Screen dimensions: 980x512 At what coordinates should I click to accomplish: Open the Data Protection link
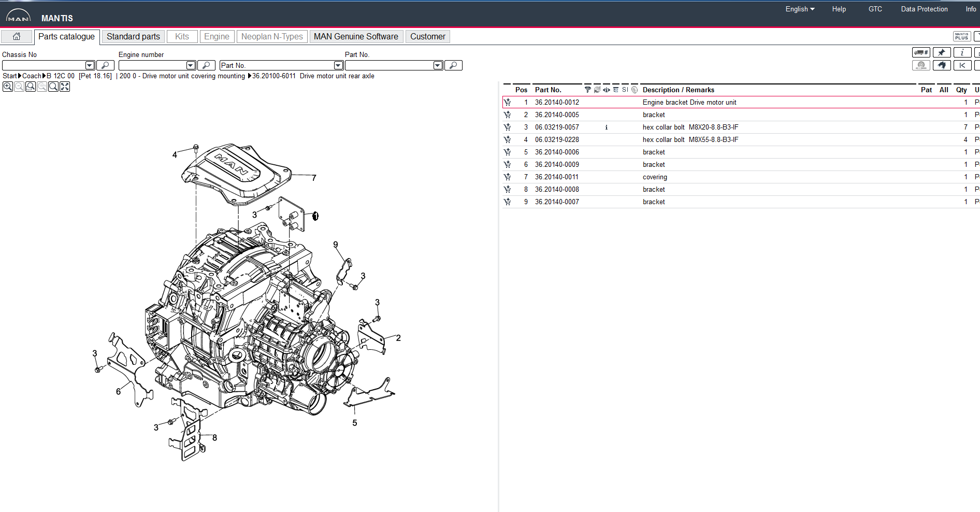pos(924,9)
